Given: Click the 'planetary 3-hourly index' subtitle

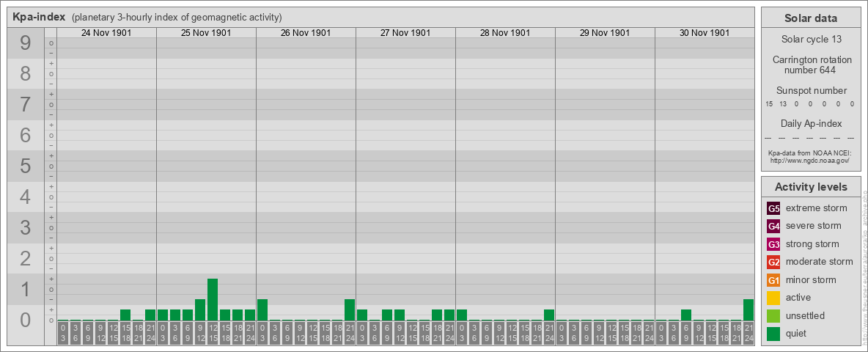Looking at the screenshot, I should point(177,17).
